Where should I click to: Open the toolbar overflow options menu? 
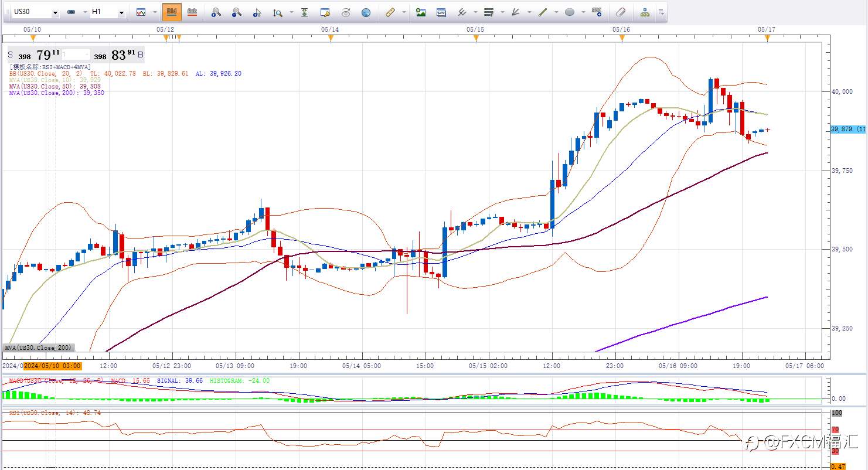pyautogui.click(x=661, y=12)
